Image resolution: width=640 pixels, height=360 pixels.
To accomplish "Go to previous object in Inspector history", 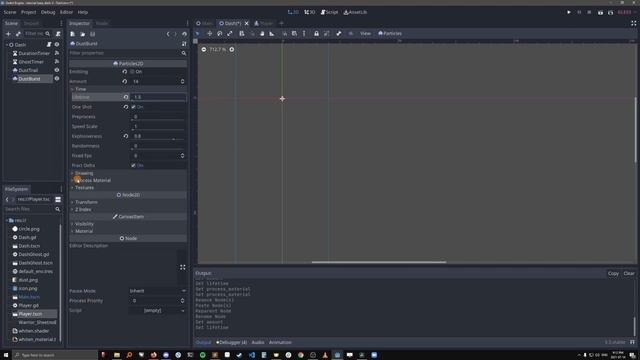I will coord(168,34).
